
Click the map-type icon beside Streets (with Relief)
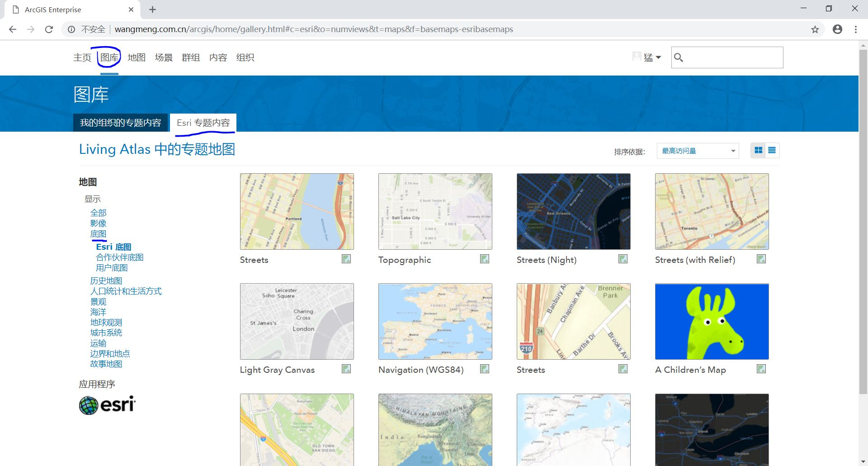point(761,259)
